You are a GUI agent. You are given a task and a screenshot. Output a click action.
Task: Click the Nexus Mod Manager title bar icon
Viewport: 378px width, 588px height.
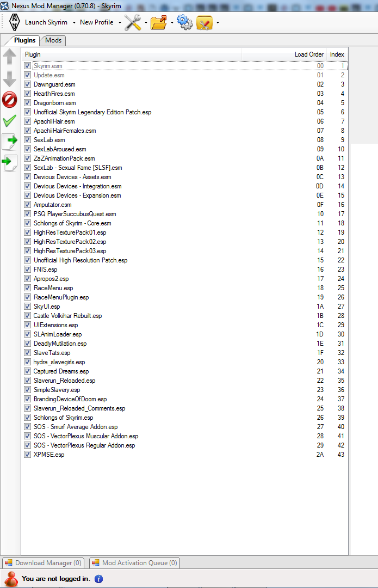(4, 5)
